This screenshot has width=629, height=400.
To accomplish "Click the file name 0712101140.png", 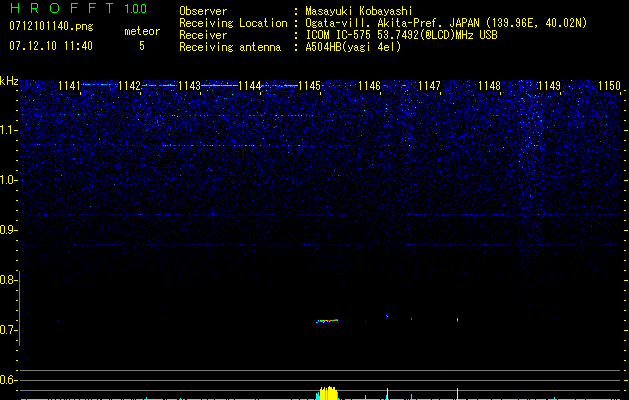I will (x=51, y=26).
